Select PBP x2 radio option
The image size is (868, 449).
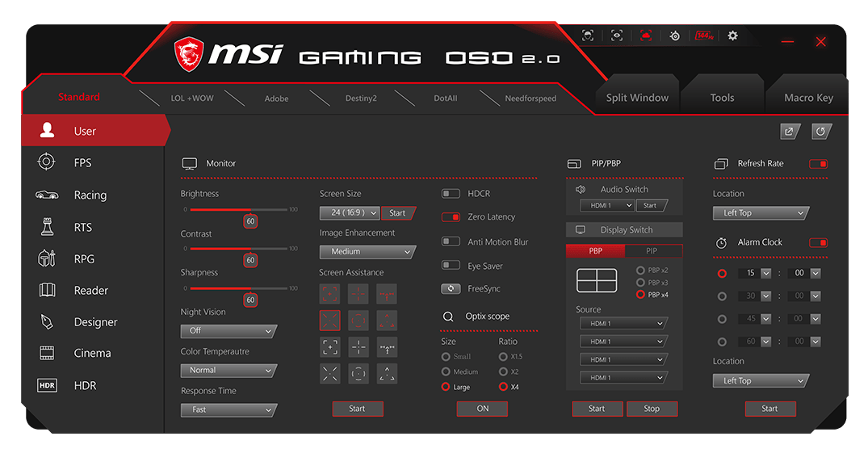(641, 271)
